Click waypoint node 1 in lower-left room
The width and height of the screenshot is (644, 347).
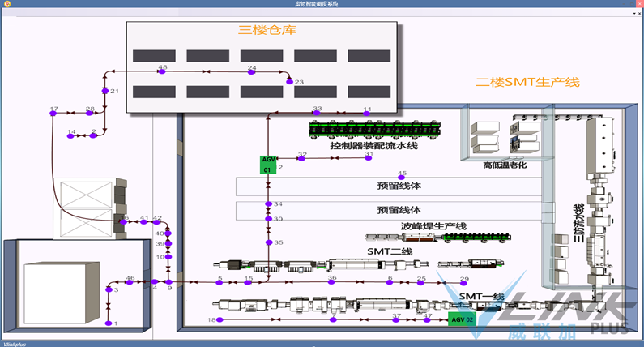click(109, 323)
